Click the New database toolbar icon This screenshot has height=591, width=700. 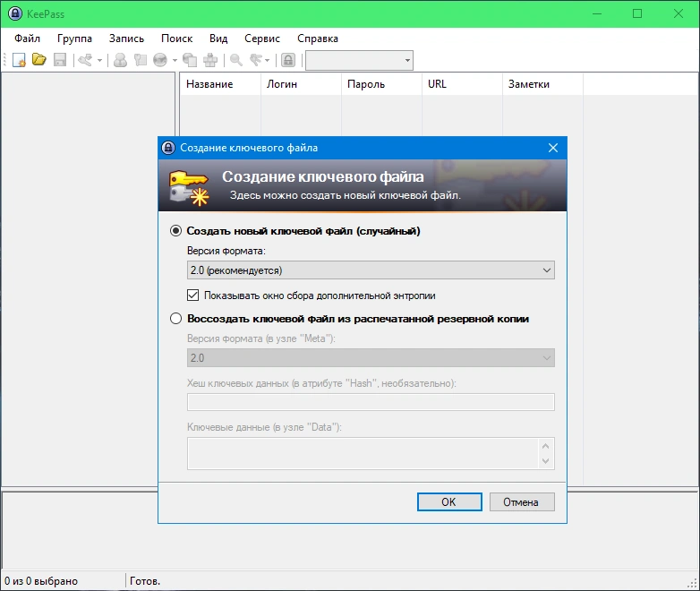19,60
